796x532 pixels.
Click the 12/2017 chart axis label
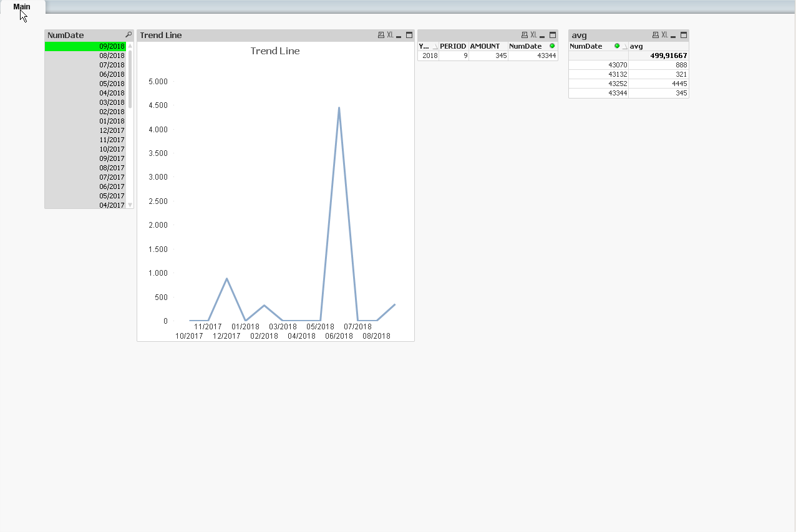(x=226, y=336)
